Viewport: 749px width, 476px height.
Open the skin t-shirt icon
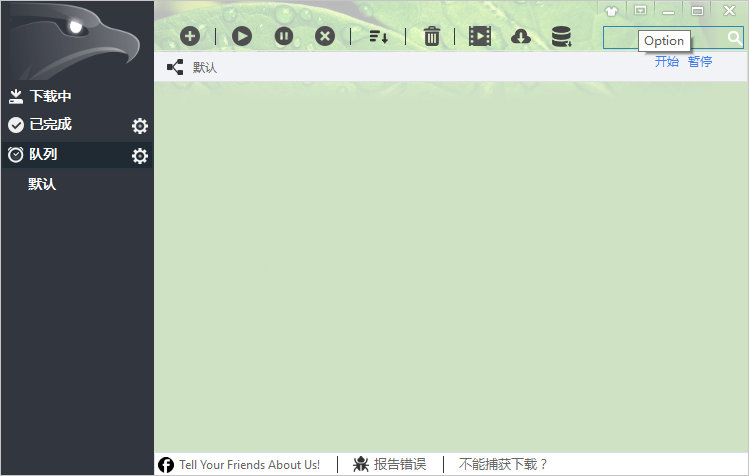click(612, 10)
